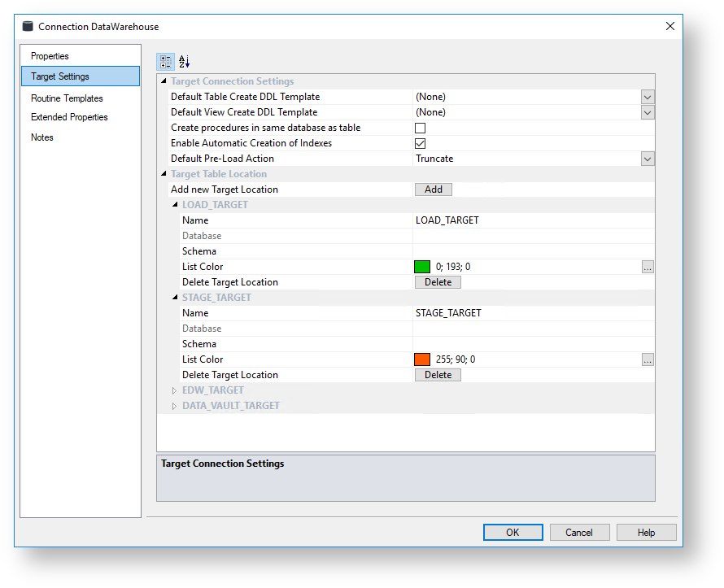
Task: Delete the STAGE_TARGET location
Action: coord(438,375)
